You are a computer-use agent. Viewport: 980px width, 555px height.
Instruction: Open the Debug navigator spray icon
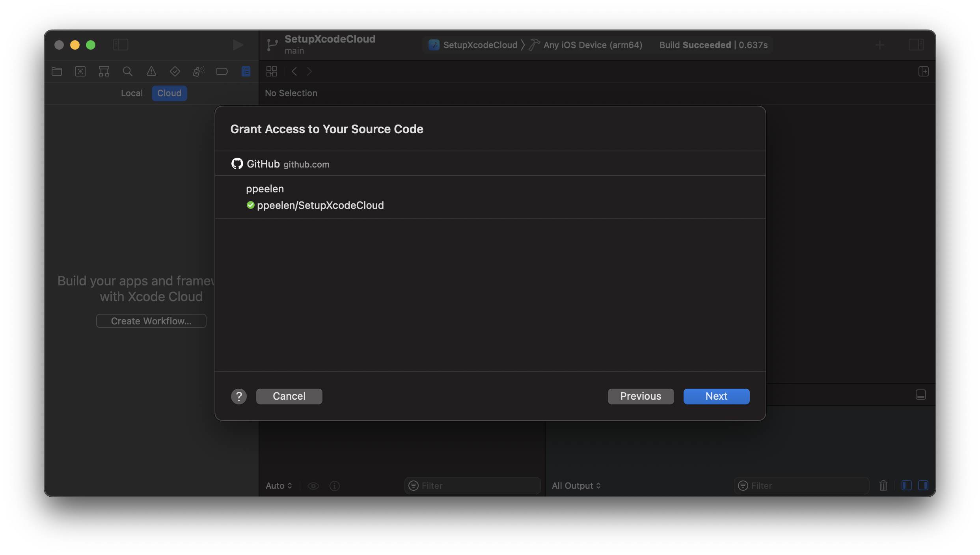click(x=199, y=71)
